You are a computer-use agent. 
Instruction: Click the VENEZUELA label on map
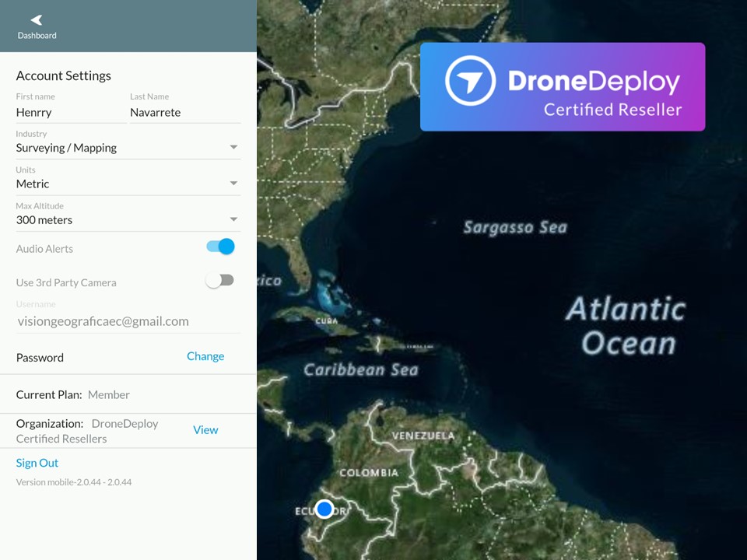(x=423, y=436)
